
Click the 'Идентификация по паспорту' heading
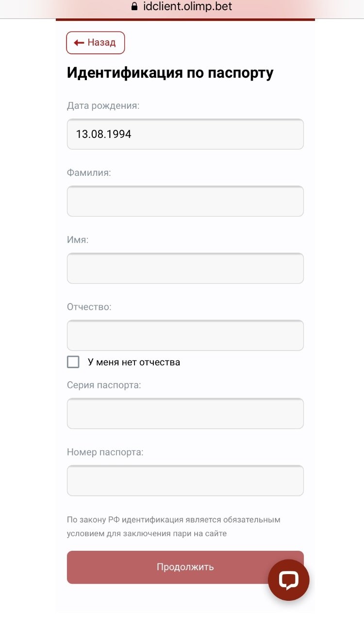[x=170, y=73]
